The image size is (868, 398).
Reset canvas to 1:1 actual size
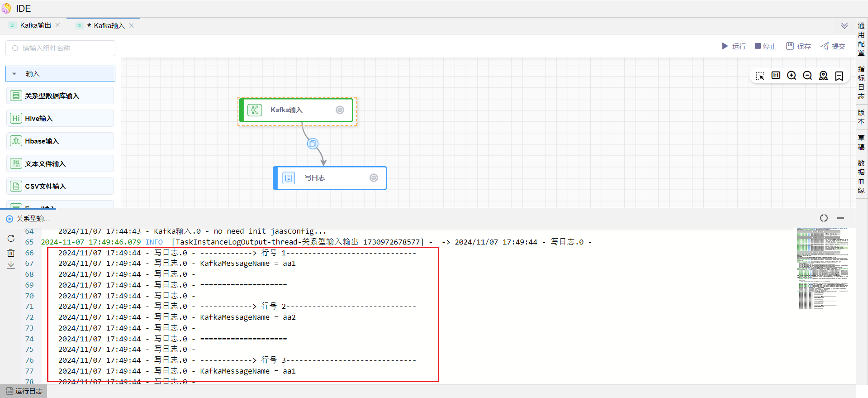pyautogui.click(x=776, y=76)
